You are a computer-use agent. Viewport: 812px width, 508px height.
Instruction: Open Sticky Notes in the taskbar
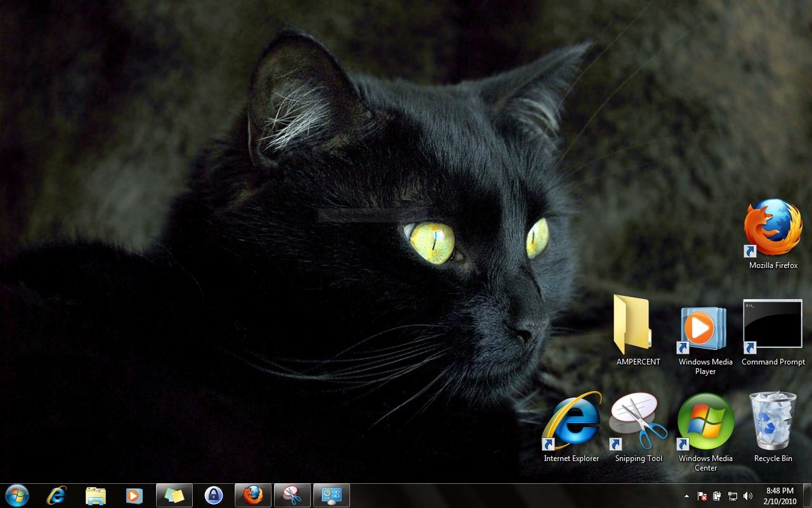(174, 495)
